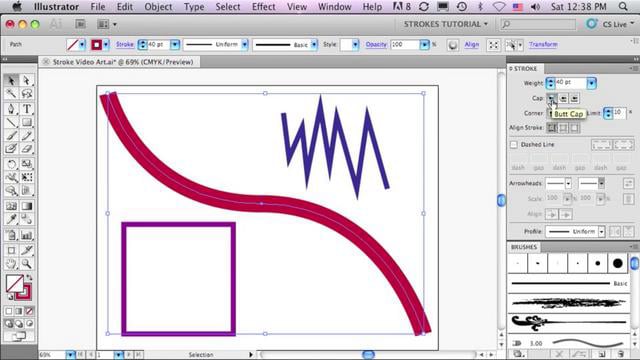Select the Free Transform tool
The image size is (640, 360).
coord(27,177)
